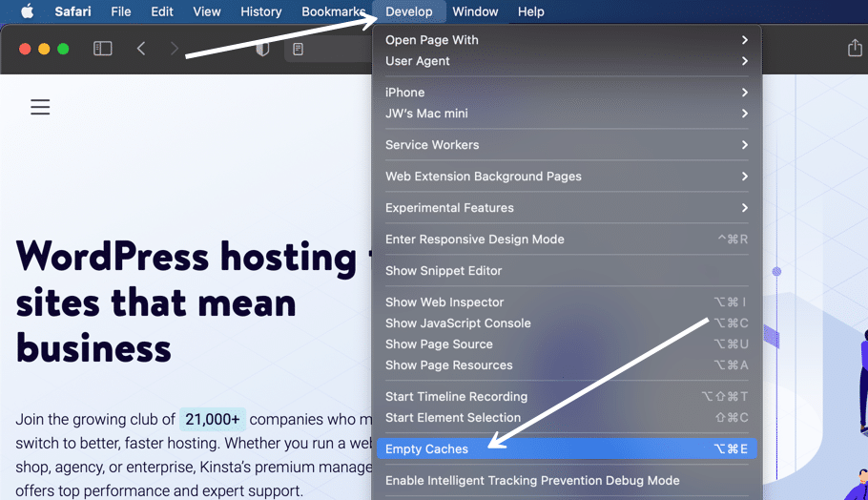Expand Service Workers submenu
This screenshot has width=868, height=500.
click(567, 145)
